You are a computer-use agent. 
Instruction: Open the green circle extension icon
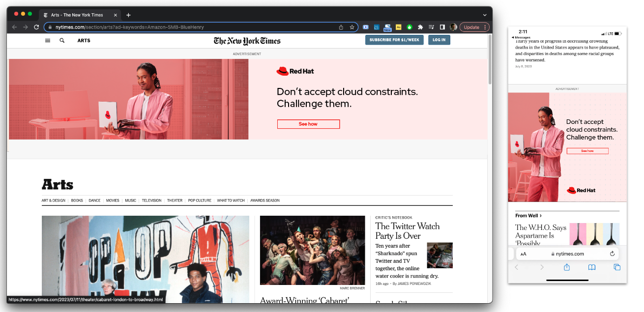point(409,27)
